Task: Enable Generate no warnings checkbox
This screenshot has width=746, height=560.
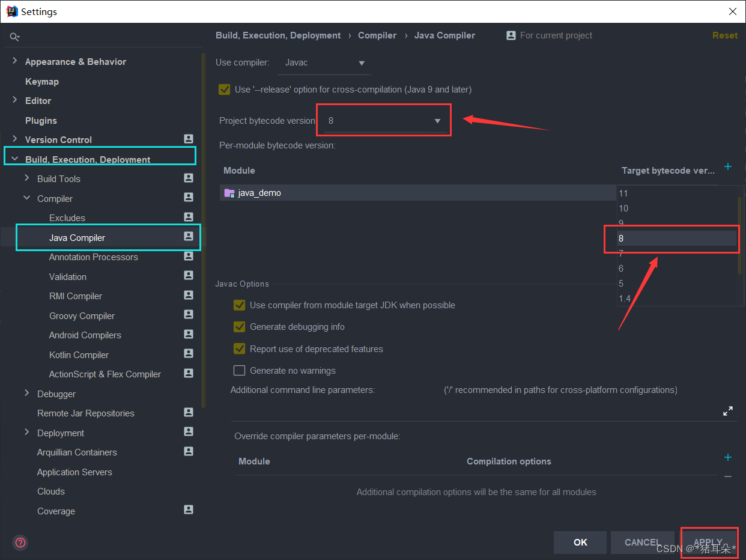Action: click(239, 370)
